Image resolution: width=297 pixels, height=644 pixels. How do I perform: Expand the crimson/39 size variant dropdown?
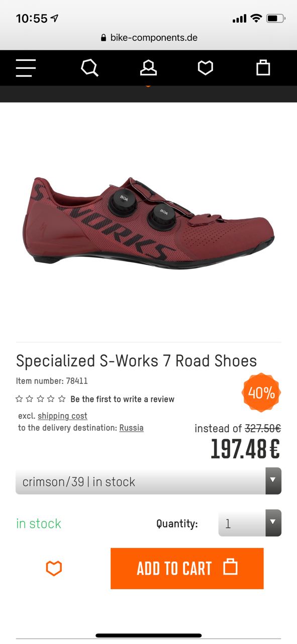pos(148,481)
